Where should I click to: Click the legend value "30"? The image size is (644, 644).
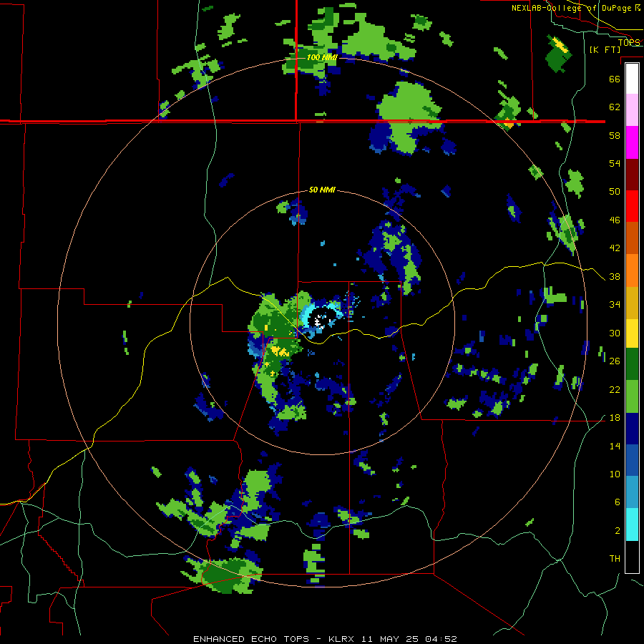615,333
